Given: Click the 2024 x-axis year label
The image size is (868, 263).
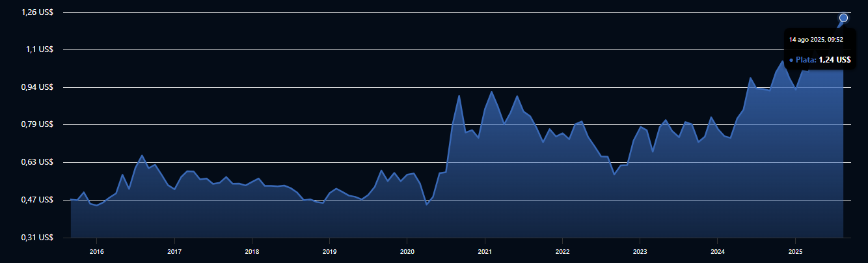Looking at the screenshot, I should (x=718, y=251).
